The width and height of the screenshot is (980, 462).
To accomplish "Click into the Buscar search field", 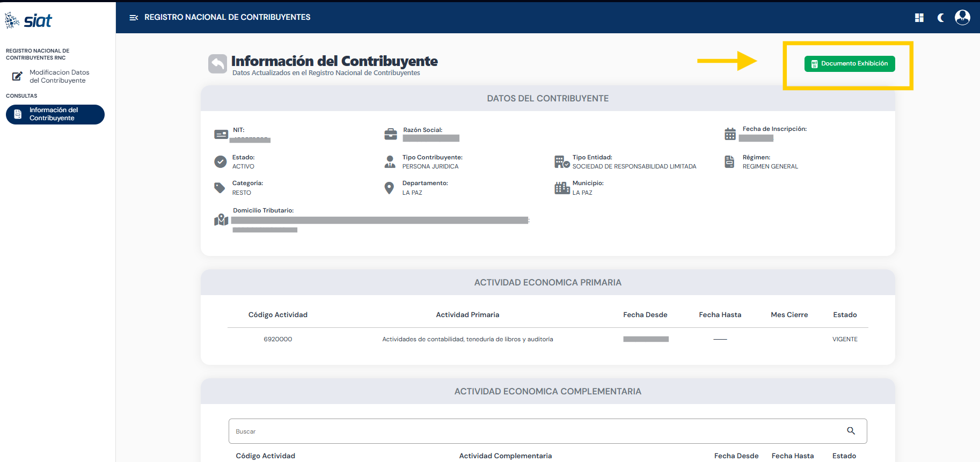I will (x=537, y=431).
